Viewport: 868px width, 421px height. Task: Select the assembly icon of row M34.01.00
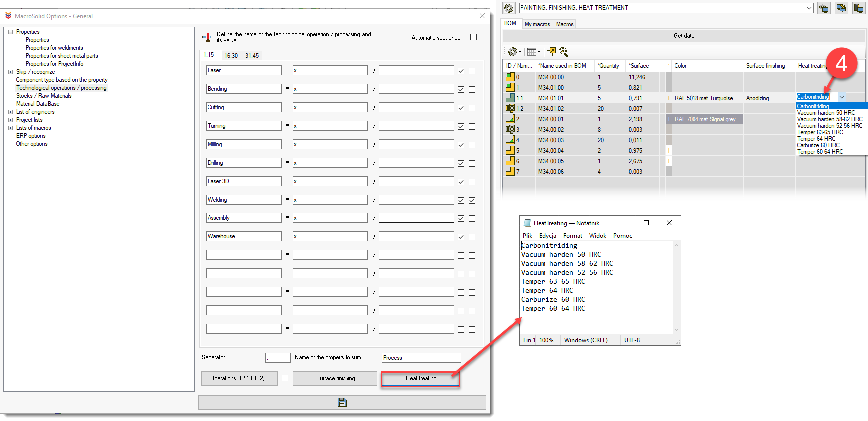(x=510, y=87)
